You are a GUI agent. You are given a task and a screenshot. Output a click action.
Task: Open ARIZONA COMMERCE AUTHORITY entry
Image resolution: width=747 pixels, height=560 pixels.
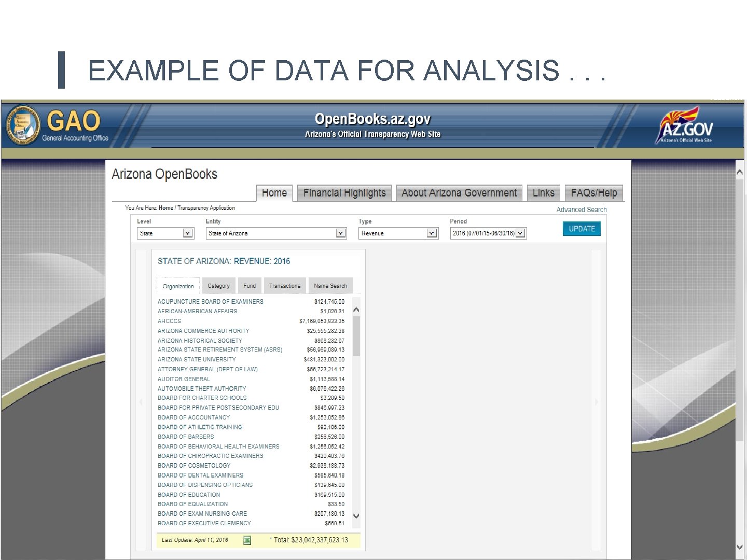coord(203,331)
